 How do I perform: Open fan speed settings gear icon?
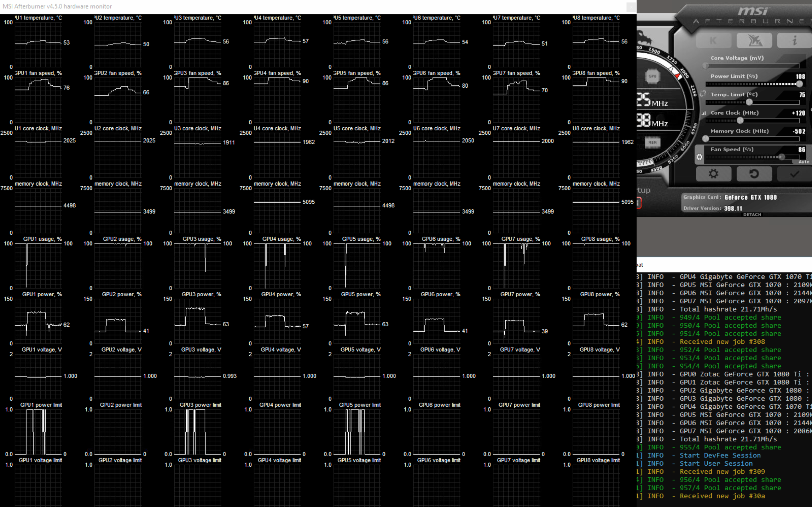point(699,157)
